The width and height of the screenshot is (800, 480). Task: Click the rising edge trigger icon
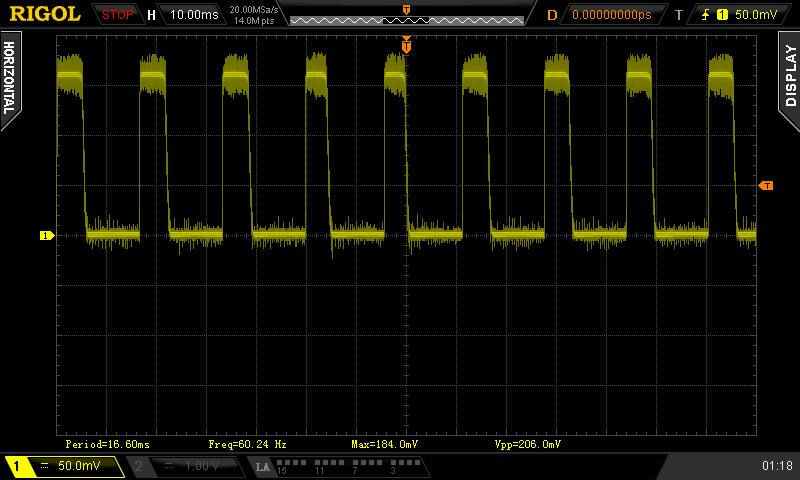[x=706, y=15]
